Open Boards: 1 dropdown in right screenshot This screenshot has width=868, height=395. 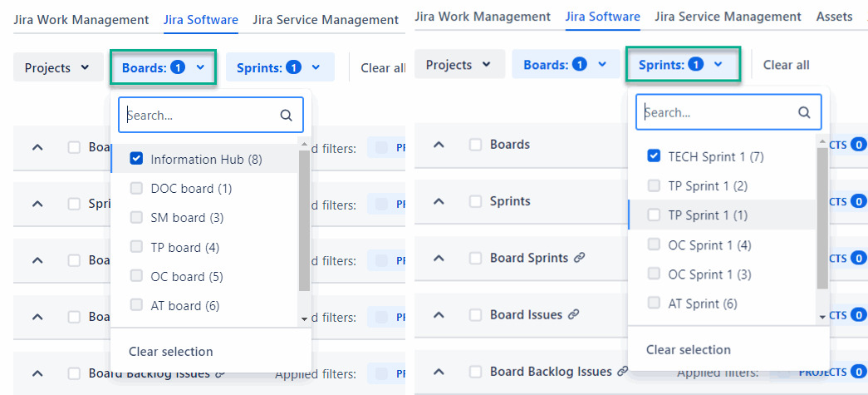[565, 65]
